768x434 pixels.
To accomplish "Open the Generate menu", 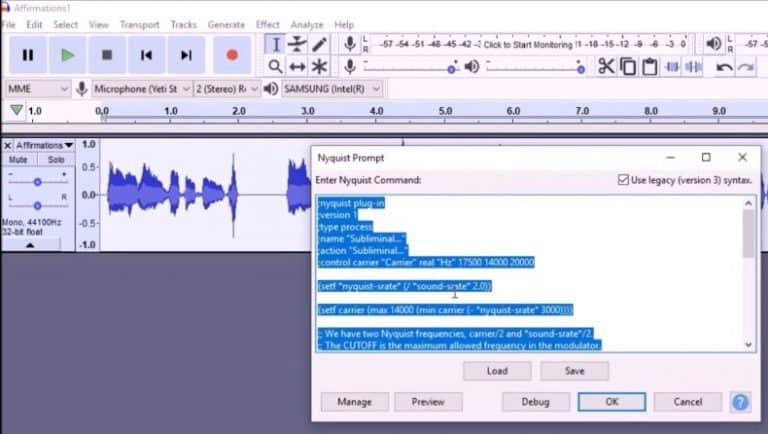I will [226, 24].
